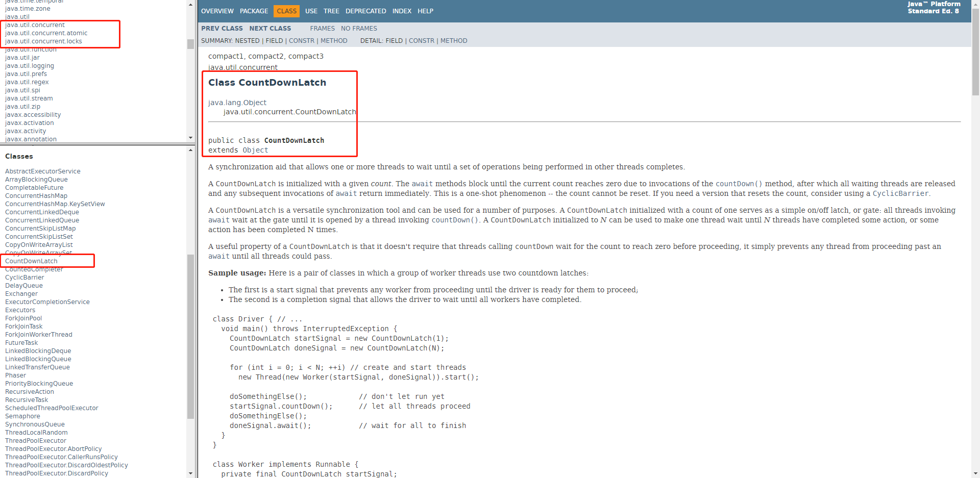Jump to METHOD detail section

click(x=454, y=41)
